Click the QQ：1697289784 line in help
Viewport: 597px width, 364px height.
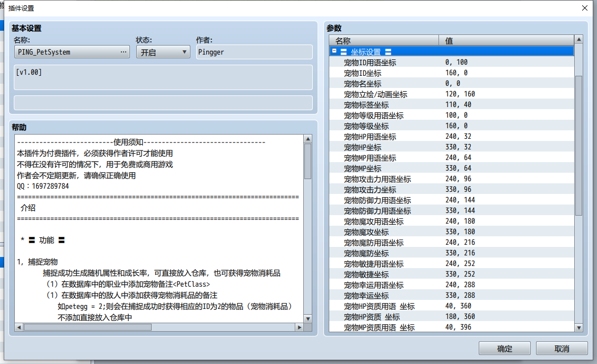pos(43,187)
